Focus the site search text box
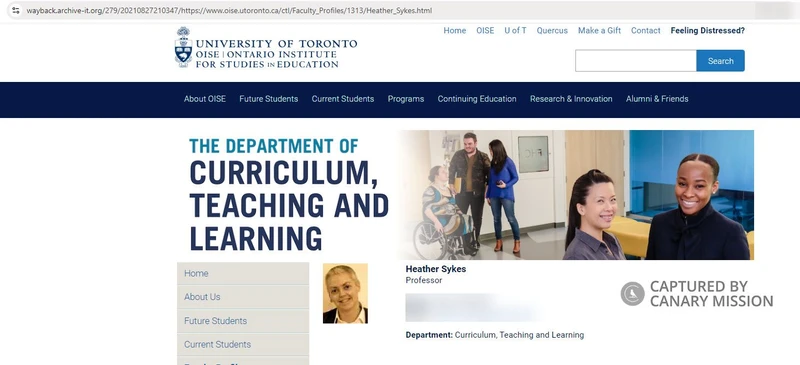800x365 pixels. click(x=636, y=61)
